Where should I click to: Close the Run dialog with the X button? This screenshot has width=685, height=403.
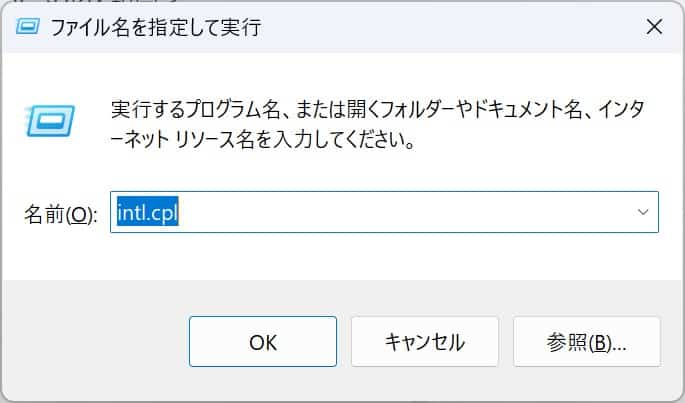coord(654,27)
